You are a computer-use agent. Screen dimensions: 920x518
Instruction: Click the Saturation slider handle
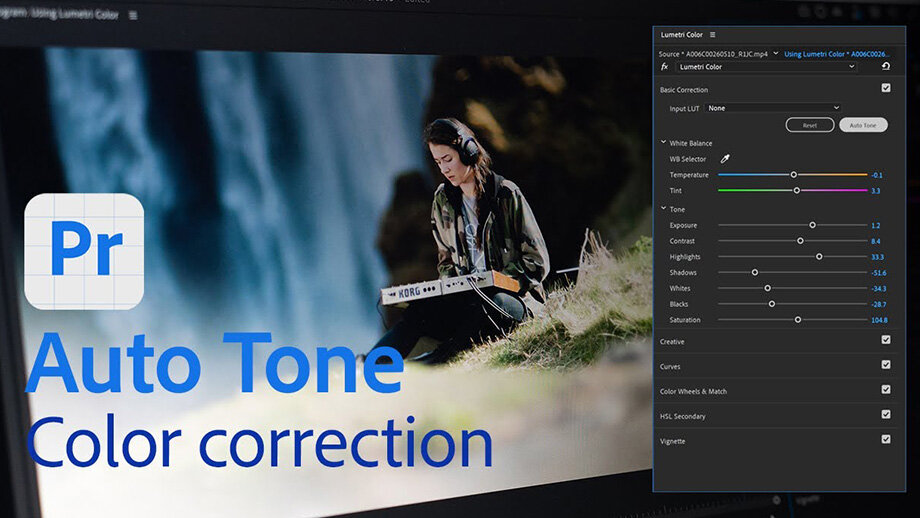click(x=797, y=320)
